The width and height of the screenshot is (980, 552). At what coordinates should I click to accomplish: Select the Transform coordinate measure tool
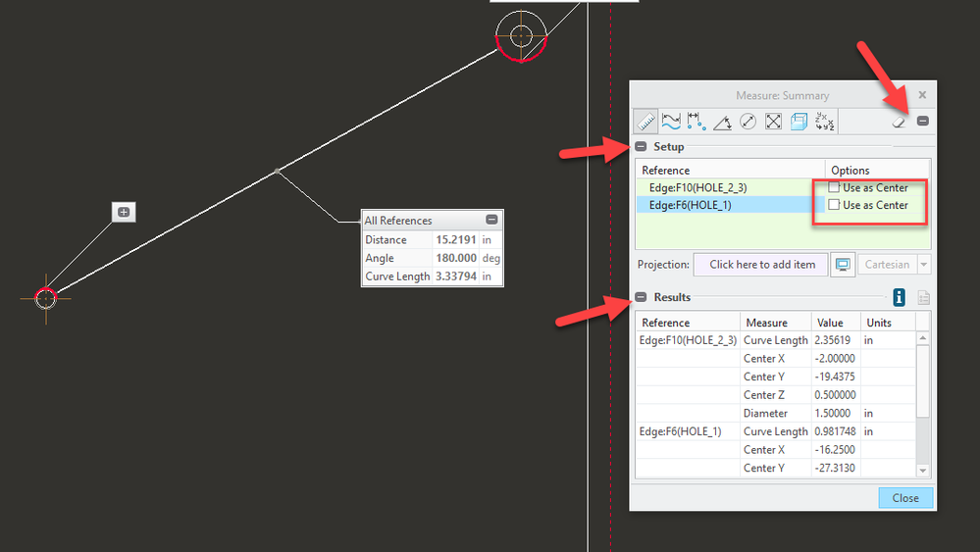click(824, 122)
